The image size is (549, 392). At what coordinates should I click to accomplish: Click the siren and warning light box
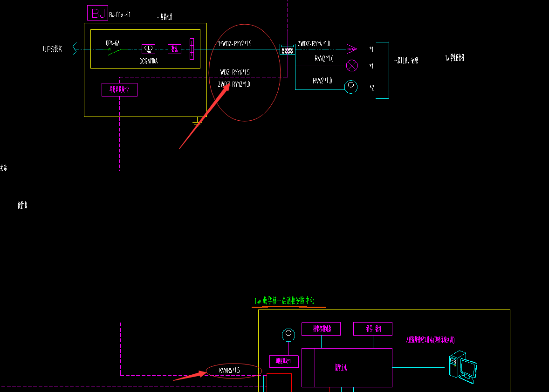[x=373, y=329]
